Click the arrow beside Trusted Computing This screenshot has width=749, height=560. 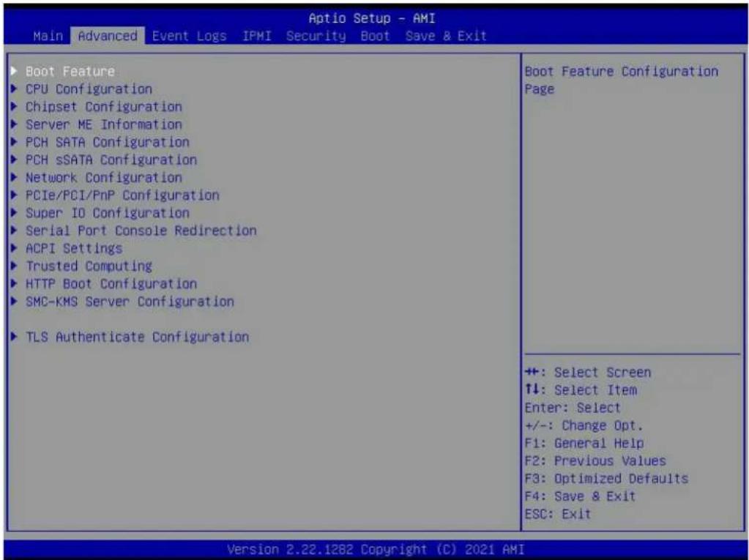tap(15, 266)
